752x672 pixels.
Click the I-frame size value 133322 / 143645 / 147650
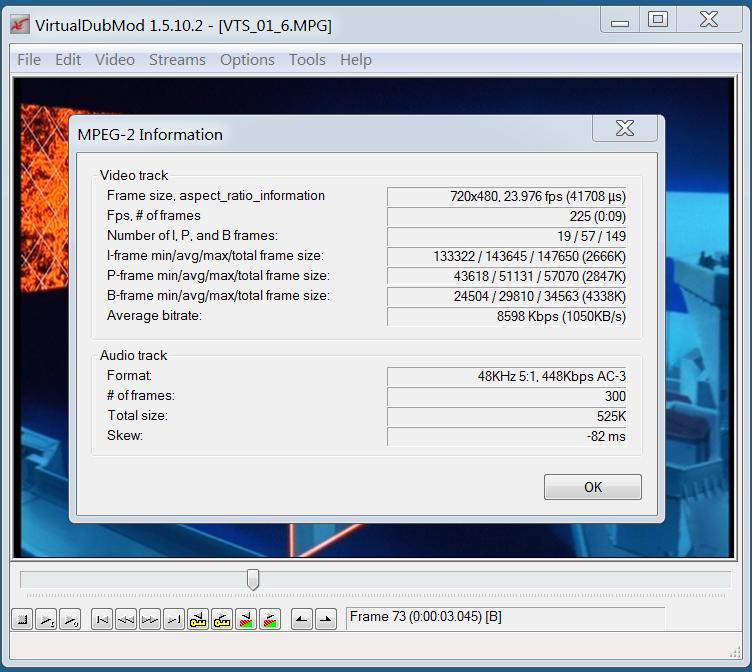tap(506, 256)
